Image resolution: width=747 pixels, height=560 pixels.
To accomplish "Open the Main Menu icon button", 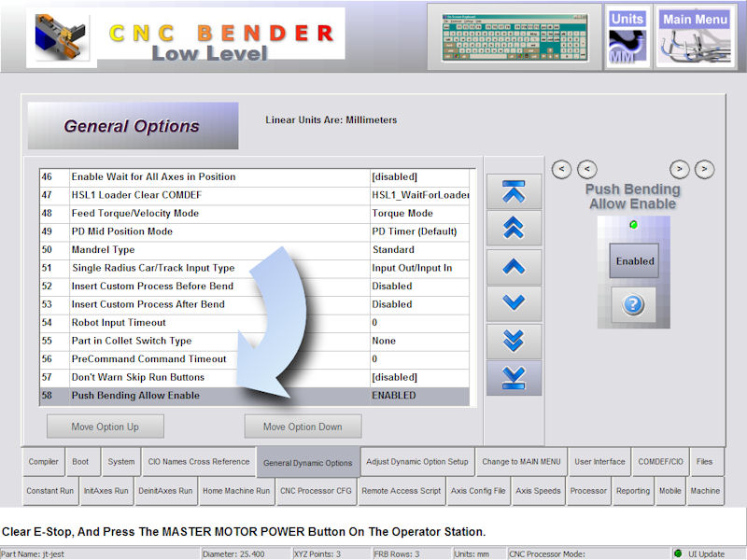I will tap(694, 37).
